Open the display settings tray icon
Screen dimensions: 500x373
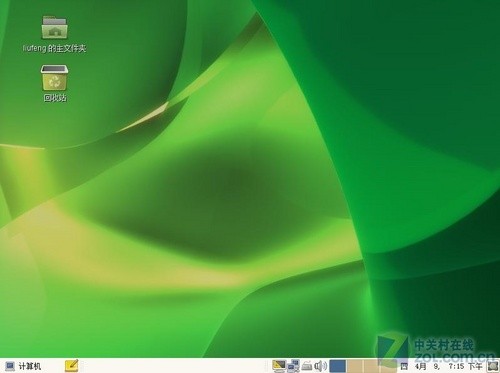[x=279, y=366]
